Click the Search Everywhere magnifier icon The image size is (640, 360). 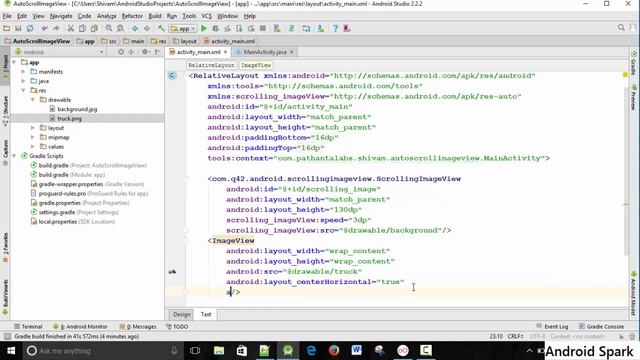[621, 28]
